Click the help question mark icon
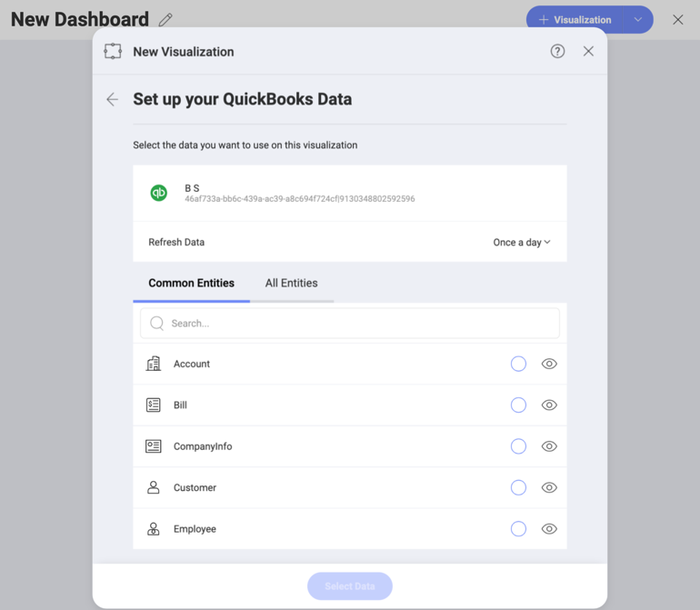This screenshot has height=610, width=700. [x=557, y=52]
